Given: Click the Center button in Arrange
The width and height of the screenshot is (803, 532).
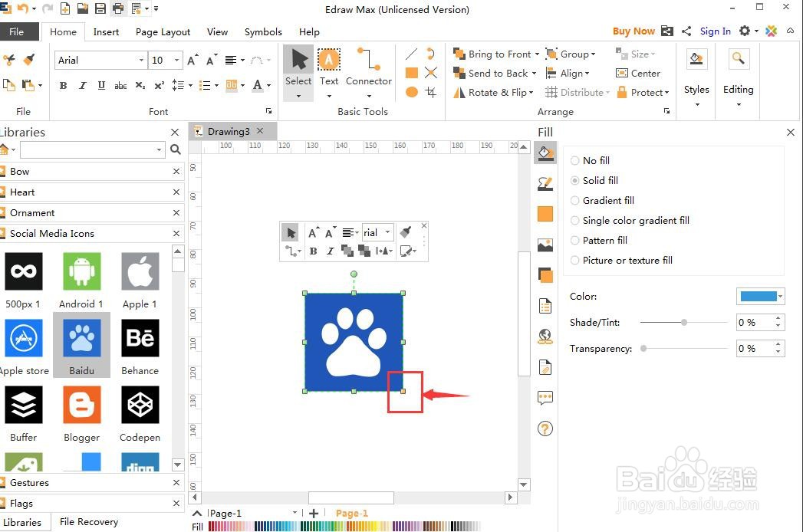Looking at the screenshot, I should 638,74.
